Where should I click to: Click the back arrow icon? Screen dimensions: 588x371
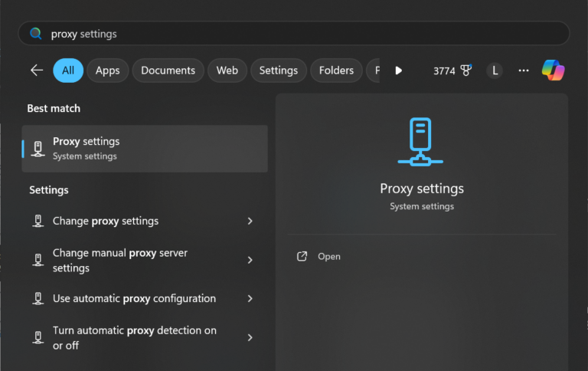(37, 71)
